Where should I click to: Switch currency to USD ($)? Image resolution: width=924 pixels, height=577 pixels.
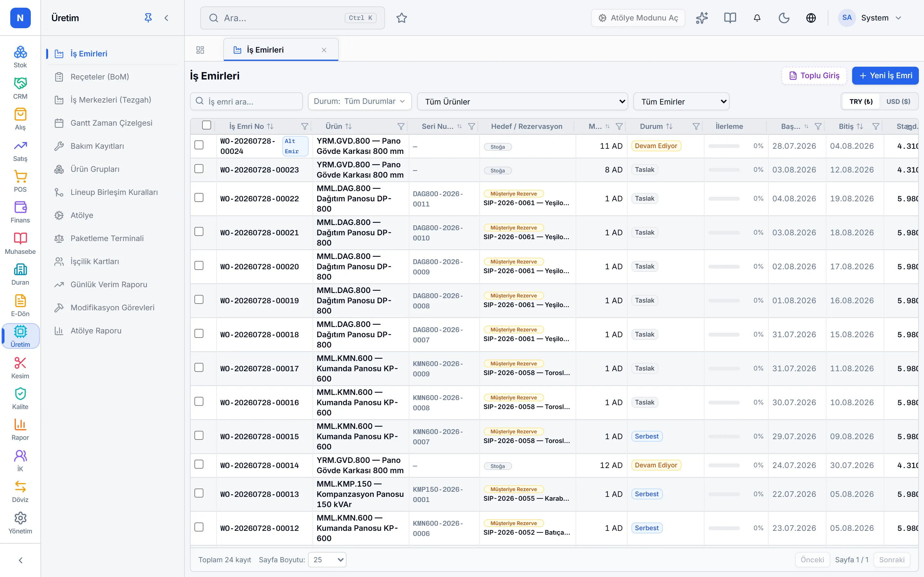click(x=898, y=102)
